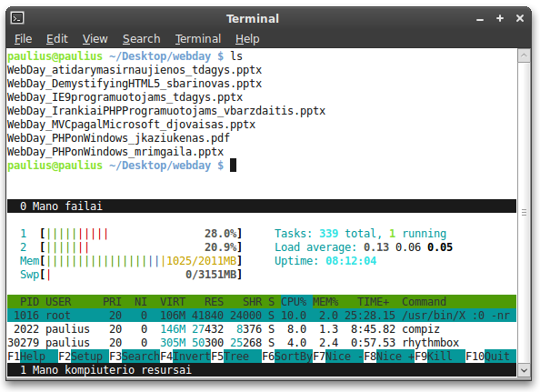Sort by the RES column header
The width and height of the screenshot is (540, 392).
click(x=214, y=302)
